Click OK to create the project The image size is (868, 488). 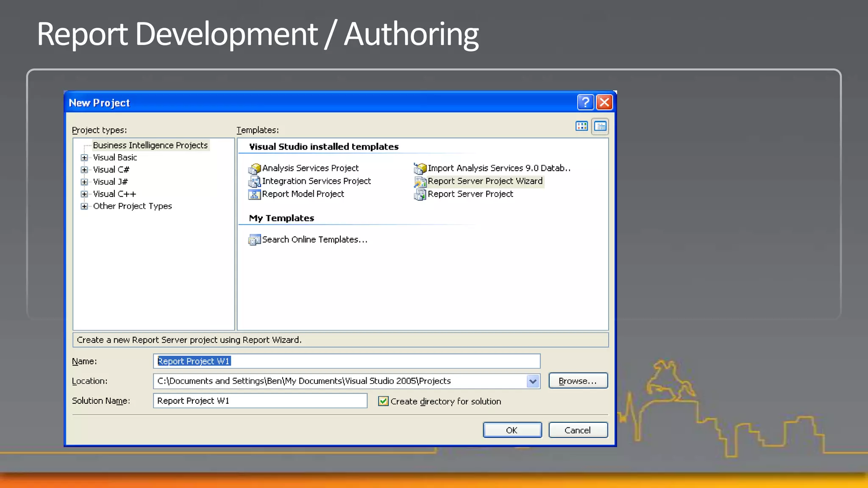tap(512, 430)
